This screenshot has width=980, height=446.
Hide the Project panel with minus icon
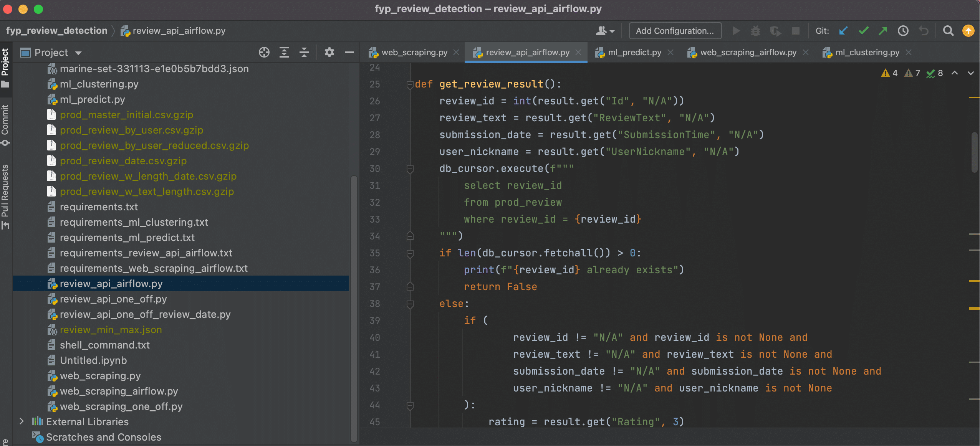349,52
